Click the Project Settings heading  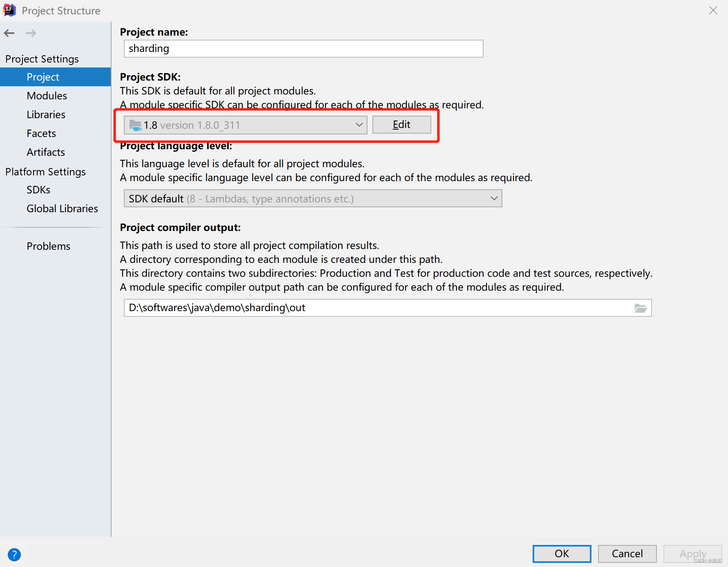coord(42,59)
